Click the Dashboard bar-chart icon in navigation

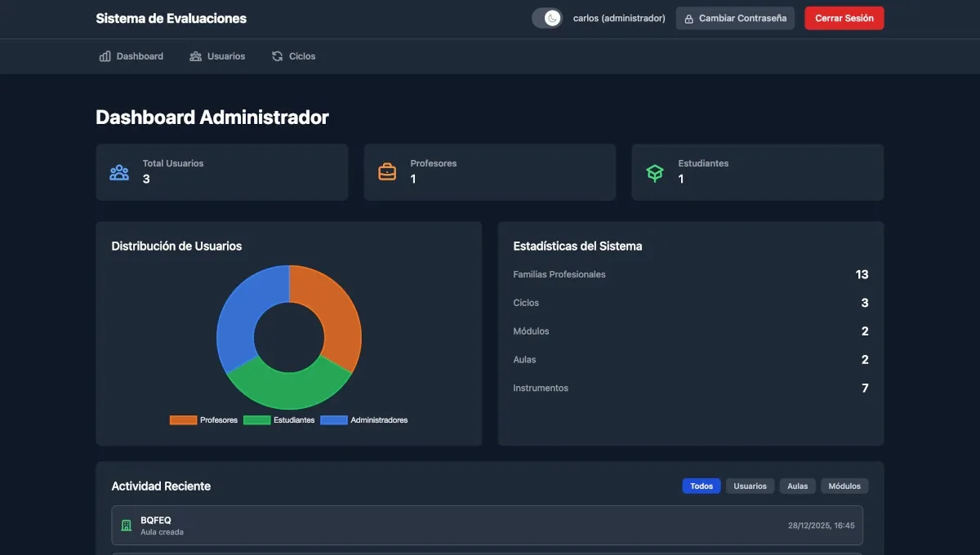(105, 55)
